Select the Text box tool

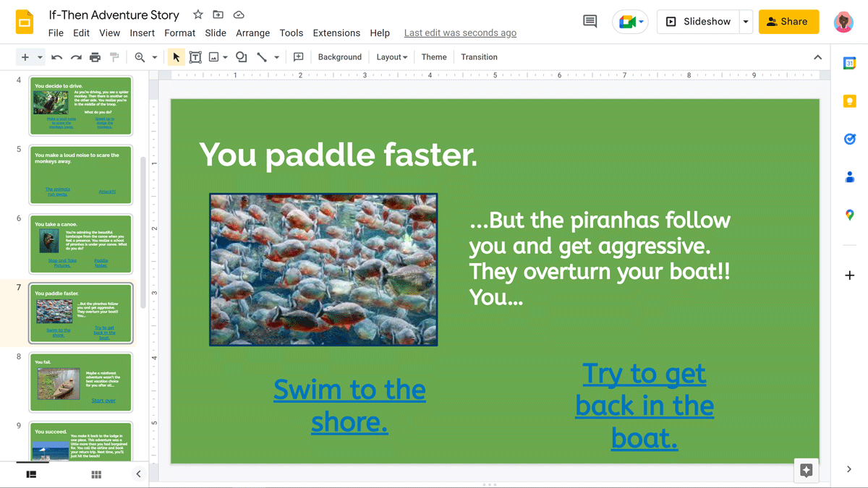point(195,56)
